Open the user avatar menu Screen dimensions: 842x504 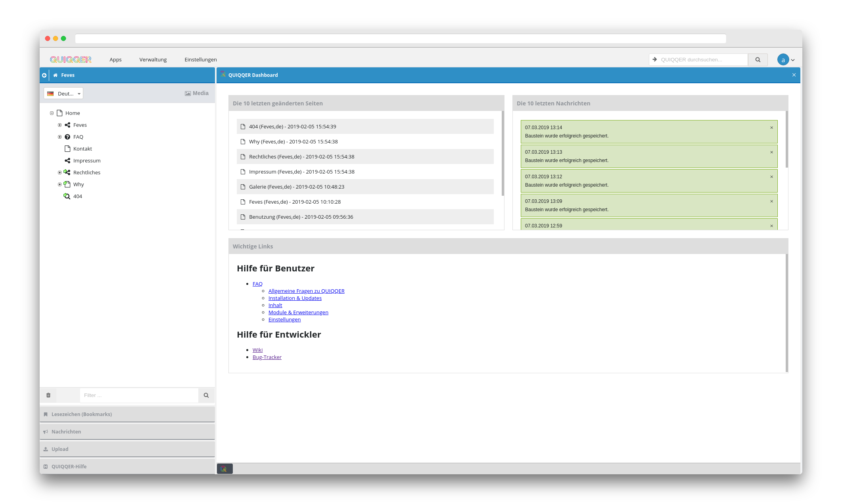point(783,60)
